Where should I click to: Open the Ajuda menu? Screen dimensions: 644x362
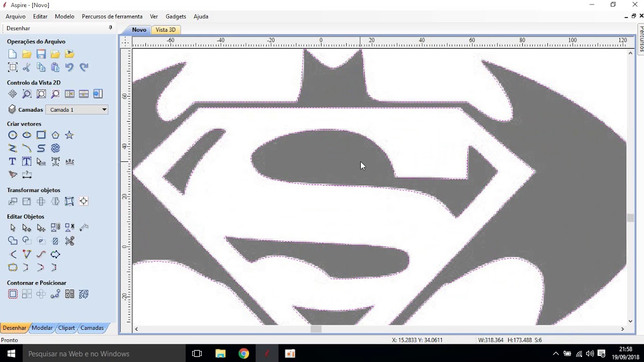click(x=201, y=17)
